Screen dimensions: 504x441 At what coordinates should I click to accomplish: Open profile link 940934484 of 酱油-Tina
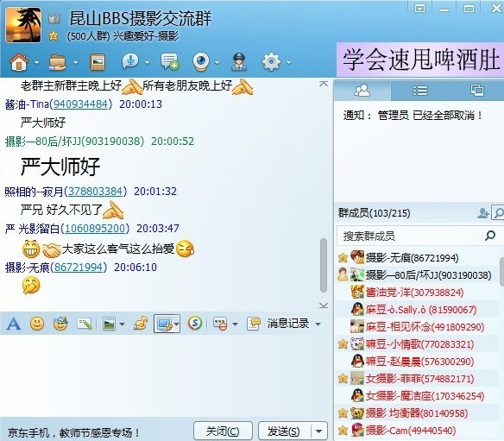coord(80,104)
